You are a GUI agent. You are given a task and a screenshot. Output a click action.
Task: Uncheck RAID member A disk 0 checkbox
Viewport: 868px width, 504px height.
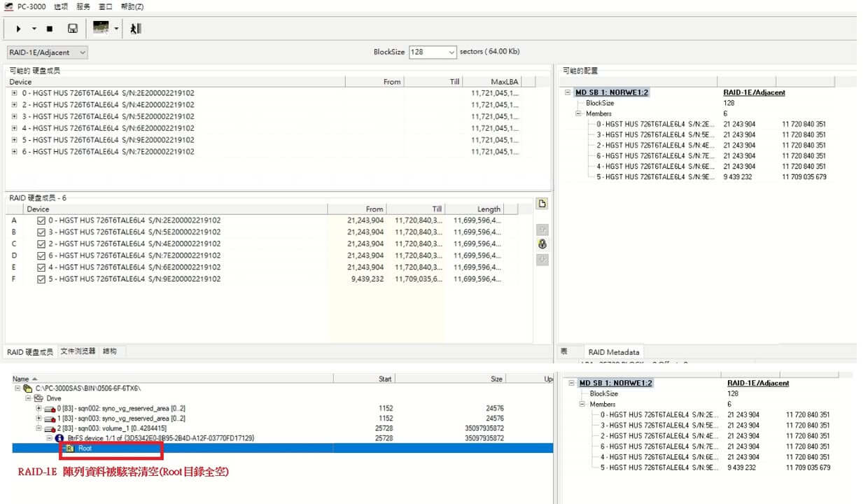click(41, 220)
